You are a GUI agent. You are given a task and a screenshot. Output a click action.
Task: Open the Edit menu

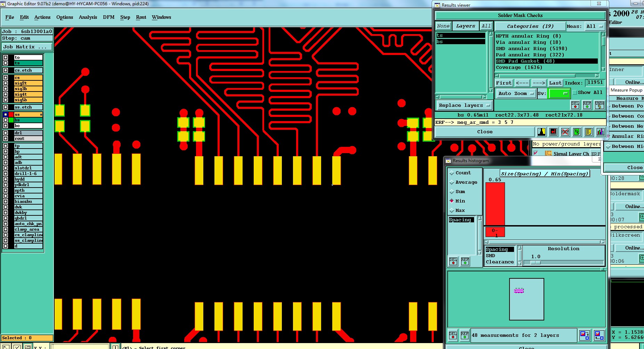24,17
